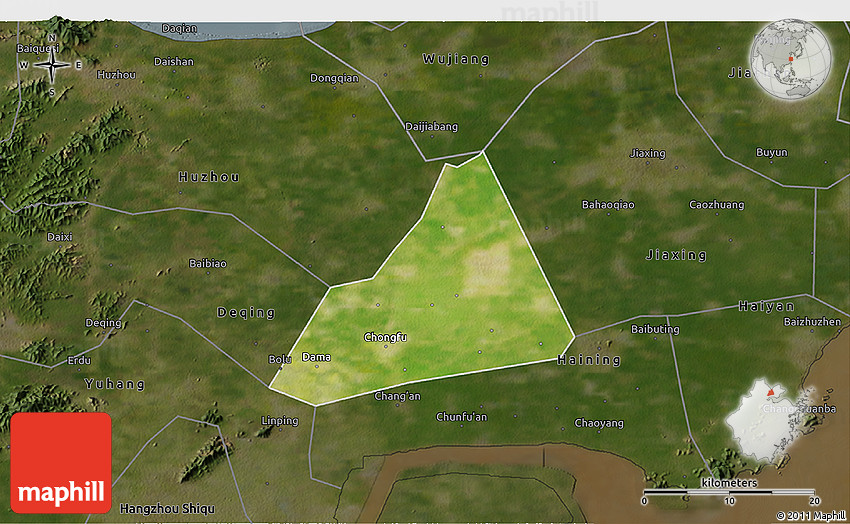Click the compass rose icon
The width and height of the screenshot is (850, 524).
pos(50,67)
